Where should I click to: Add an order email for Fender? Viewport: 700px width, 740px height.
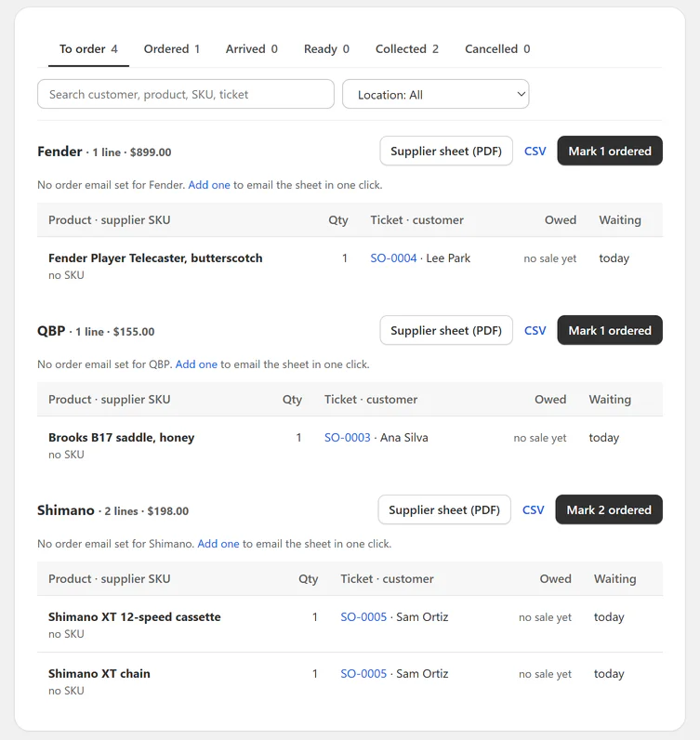point(209,185)
